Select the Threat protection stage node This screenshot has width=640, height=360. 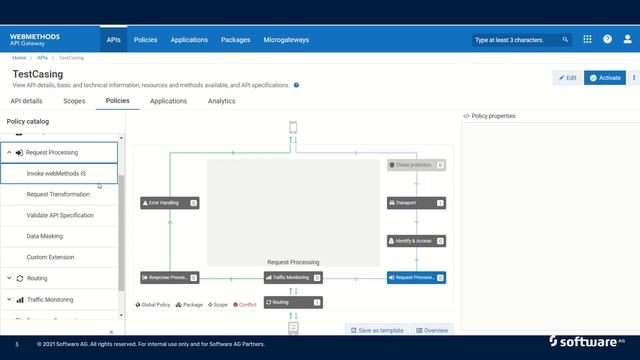click(416, 165)
